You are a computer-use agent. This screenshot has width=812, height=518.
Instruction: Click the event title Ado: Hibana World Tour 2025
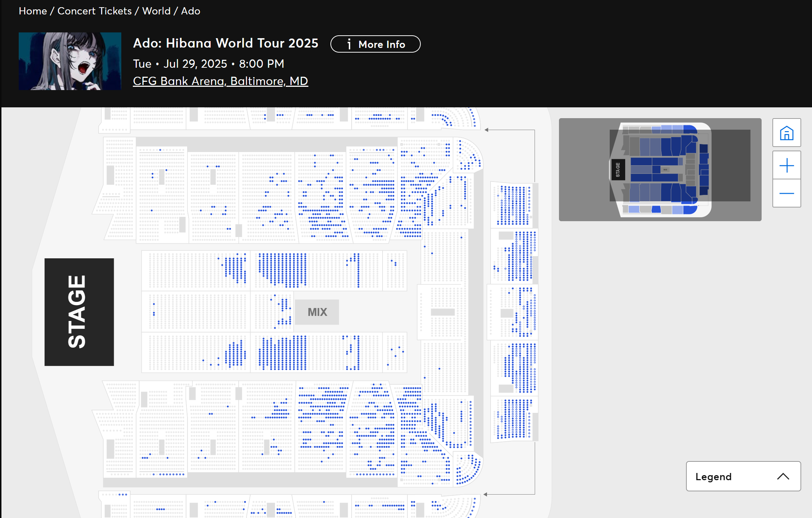(x=226, y=43)
